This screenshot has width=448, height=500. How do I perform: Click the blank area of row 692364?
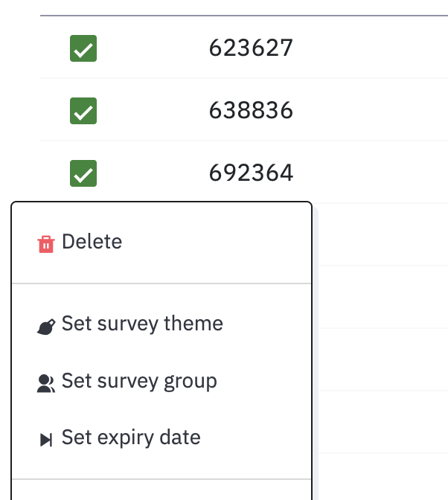(370, 173)
